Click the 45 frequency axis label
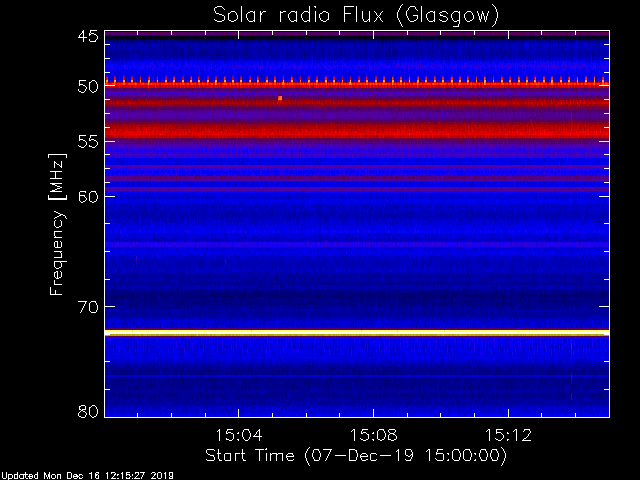This screenshot has height=480, width=640. tap(88, 36)
